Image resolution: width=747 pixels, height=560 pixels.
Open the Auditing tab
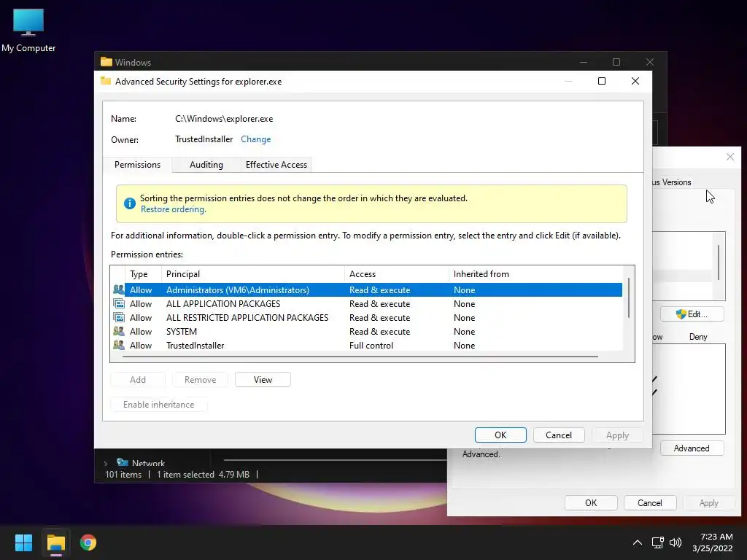[206, 165]
